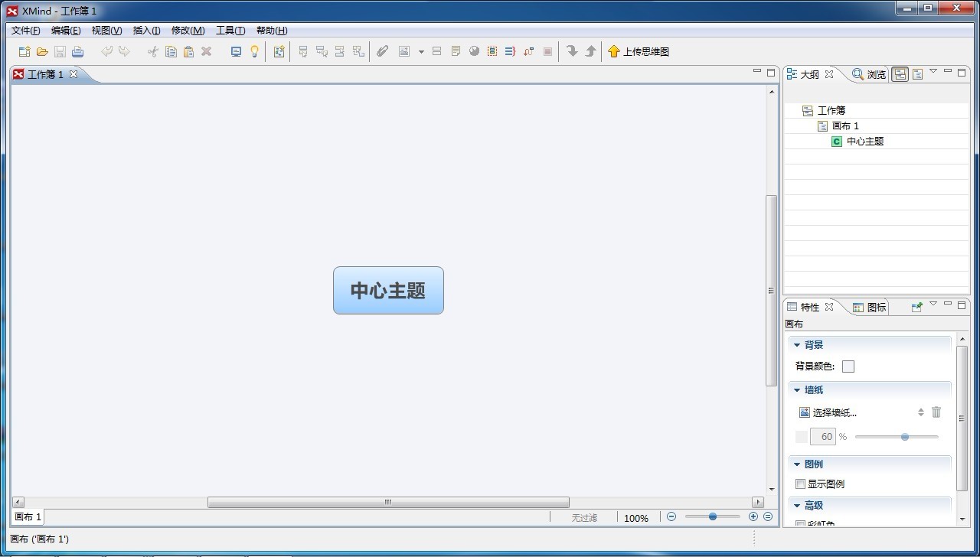Click the downward drill-down arrow icon
This screenshot has width=980, height=557.
pyautogui.click(x=572, y=51)
